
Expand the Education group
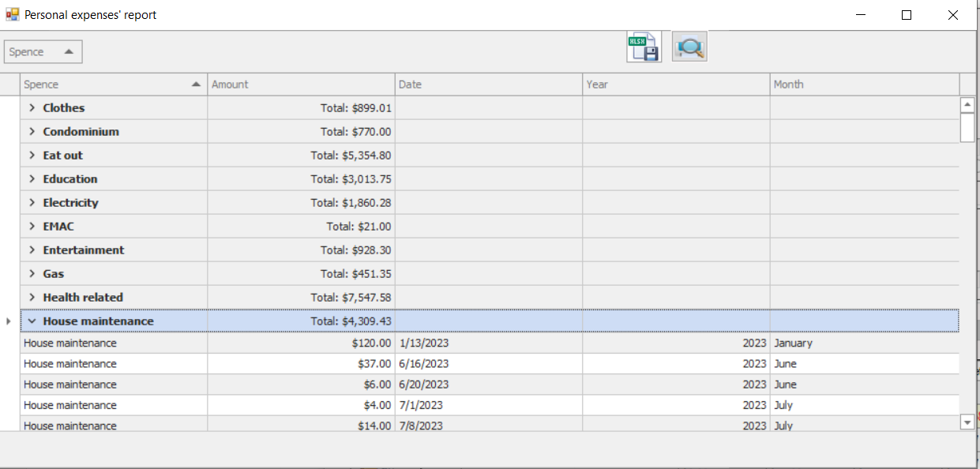click(x=32, y=179)
